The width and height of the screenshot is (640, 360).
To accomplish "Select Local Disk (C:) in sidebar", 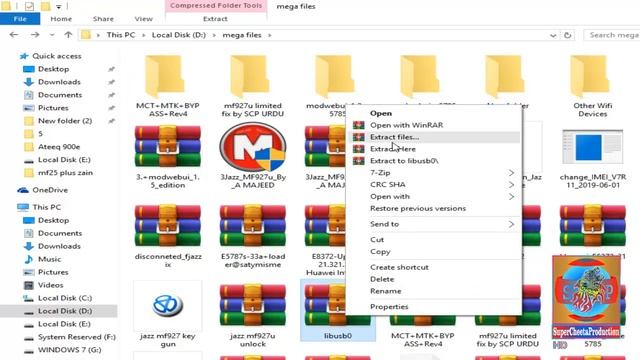I will pos(65,298).
